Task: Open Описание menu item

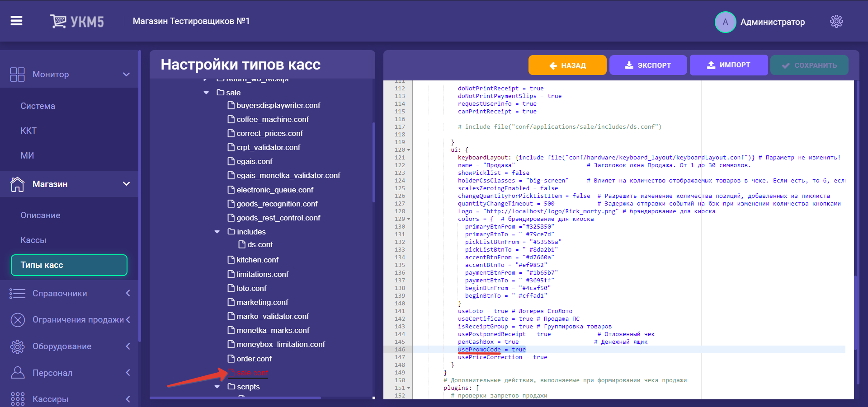Action: click(40, 215)
